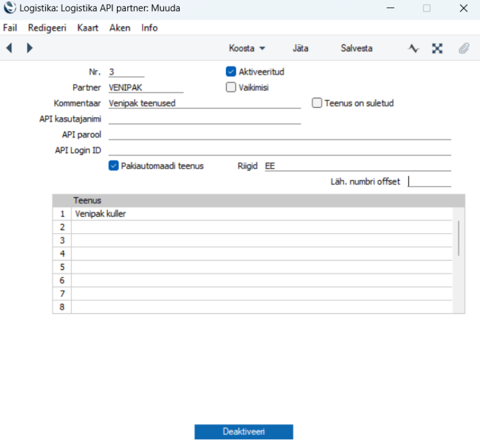Image resolution: width=480 pixels, height=448 pixels.
Task: Enable the Vaikimisi checkbox
Action: (x=231, y=87)
